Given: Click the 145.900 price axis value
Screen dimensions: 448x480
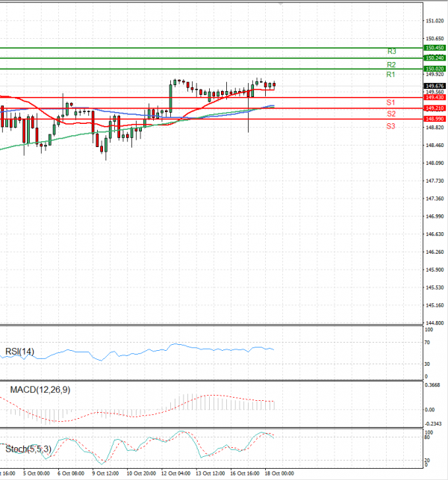Looking at the screenshot, I should click(435, 269).
